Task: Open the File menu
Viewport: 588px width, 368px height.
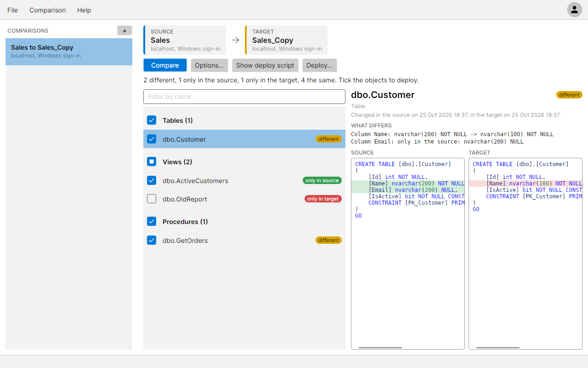Action: coord(13,10)
